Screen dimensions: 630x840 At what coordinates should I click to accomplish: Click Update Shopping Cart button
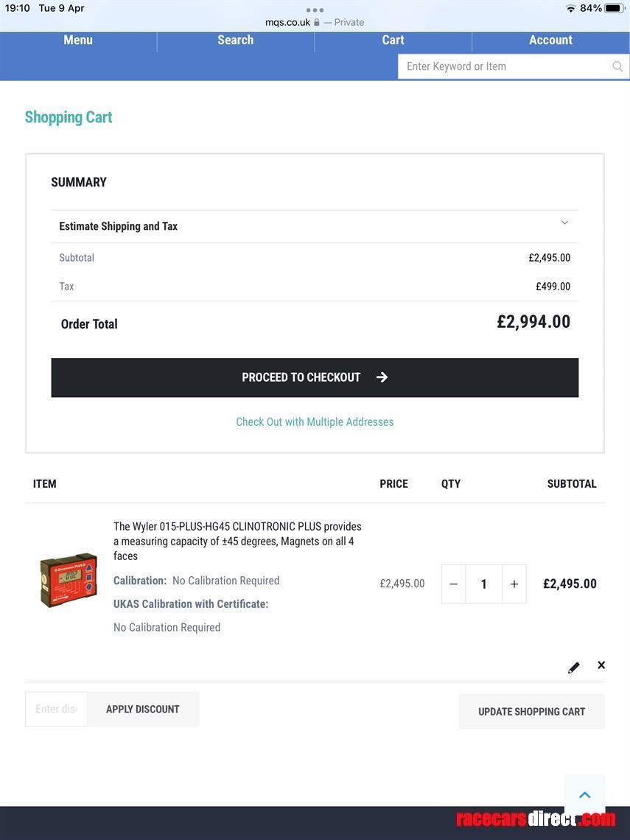(531, 711)
